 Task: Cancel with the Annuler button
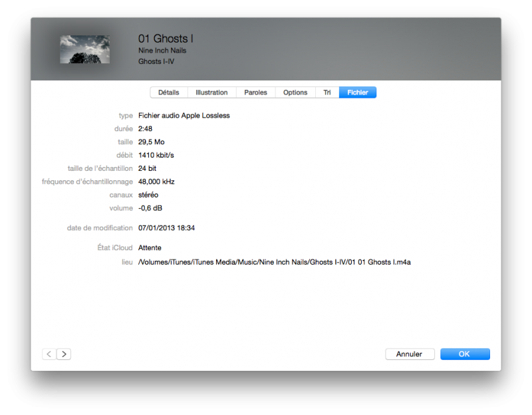coord(410,354)
